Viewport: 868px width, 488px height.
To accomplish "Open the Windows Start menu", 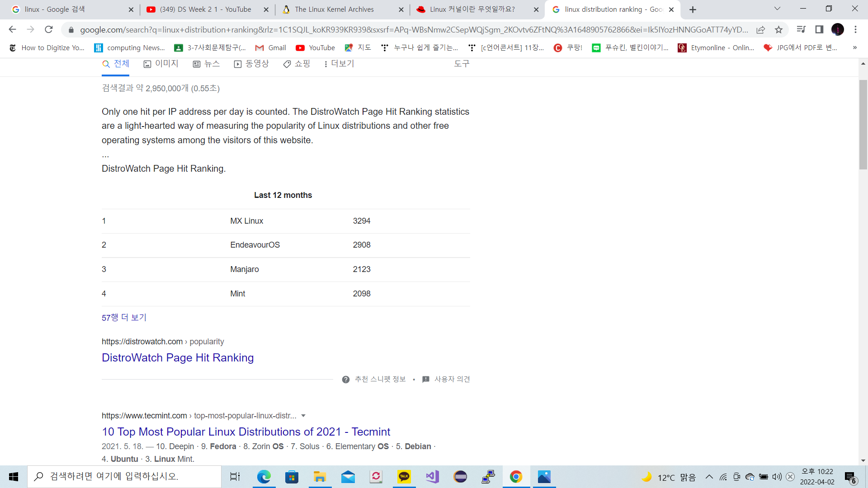I will point(14,477).
